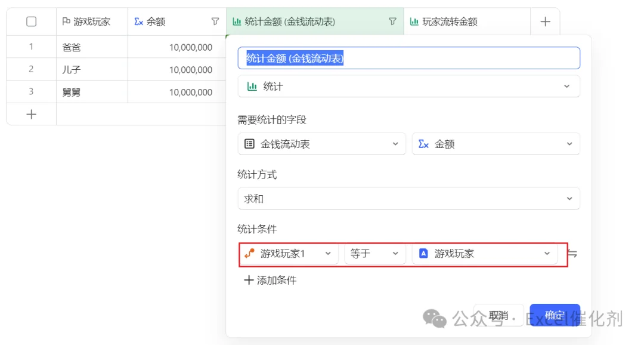Click flag icon in 游戏玩家 header
The image size is (644, 345).
coord(66,21)
